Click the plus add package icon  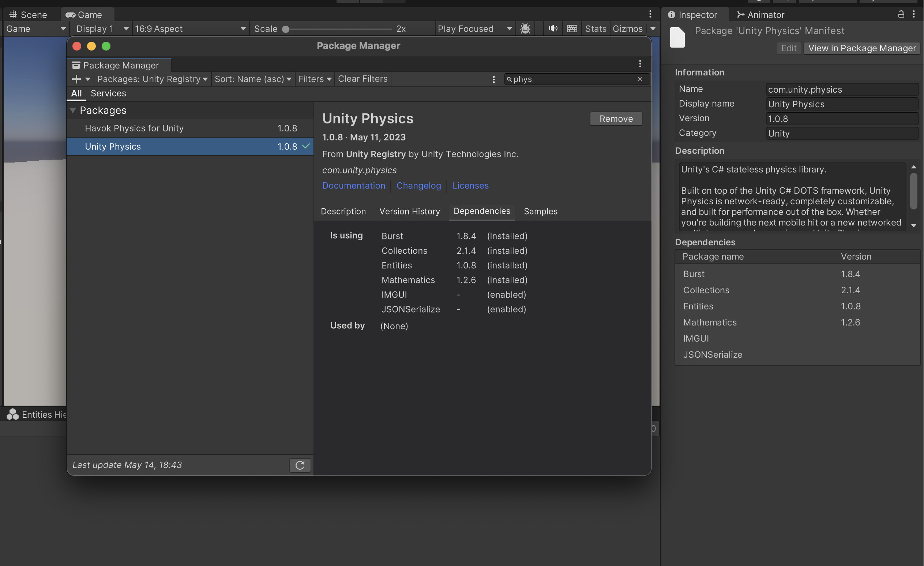click(x=76, y=79)
